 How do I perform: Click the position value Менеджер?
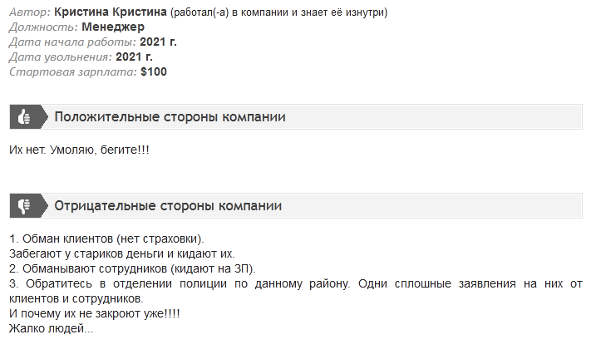pyautogui.click(x=113, y=27)
